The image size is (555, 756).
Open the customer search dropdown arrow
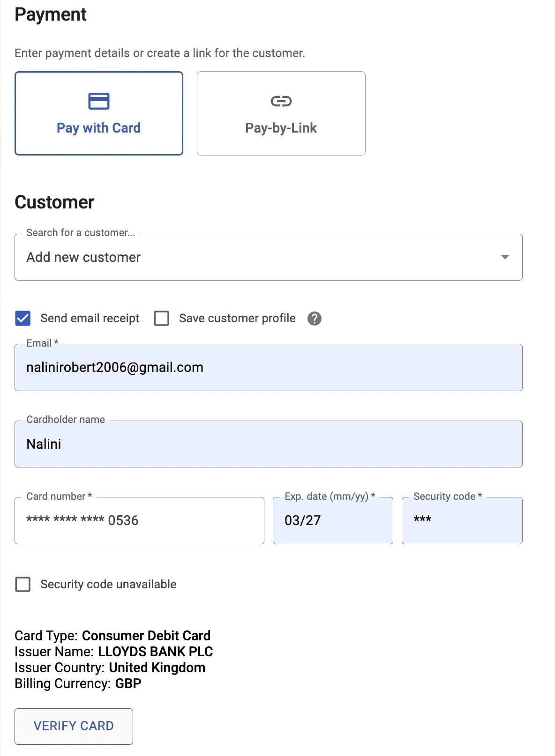505,257
